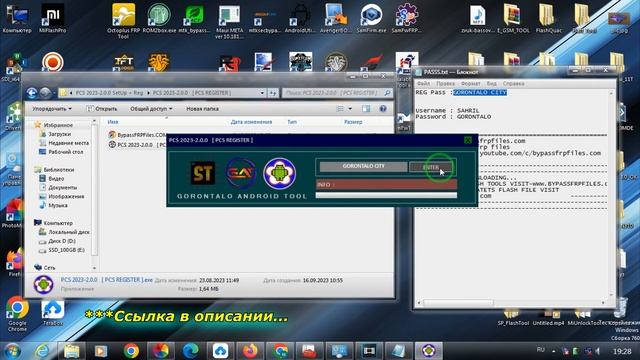Close the PCS Register dialog
640x360 pixels.
[468, 140]
